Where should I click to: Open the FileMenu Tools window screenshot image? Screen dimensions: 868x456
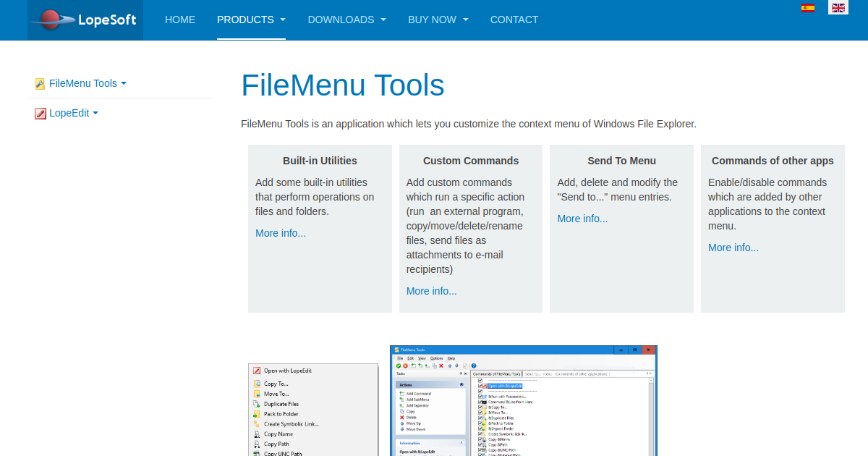pyautogui.click(x=524, y=400)
